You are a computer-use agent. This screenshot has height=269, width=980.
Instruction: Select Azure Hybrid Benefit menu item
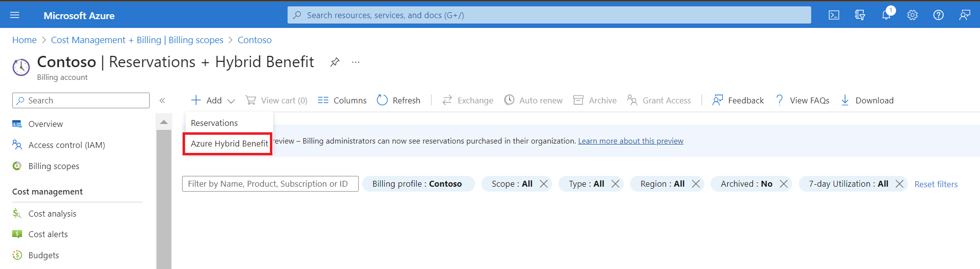pos(228,144)
